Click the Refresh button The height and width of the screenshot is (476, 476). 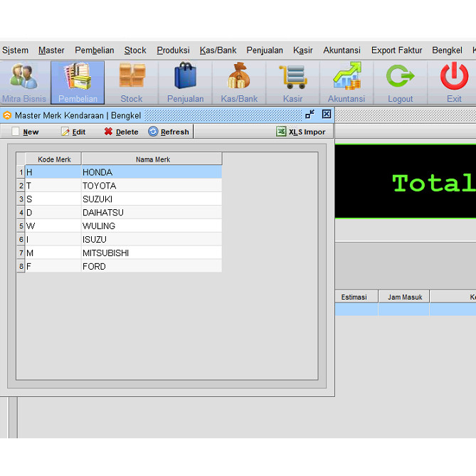(169, 132)
